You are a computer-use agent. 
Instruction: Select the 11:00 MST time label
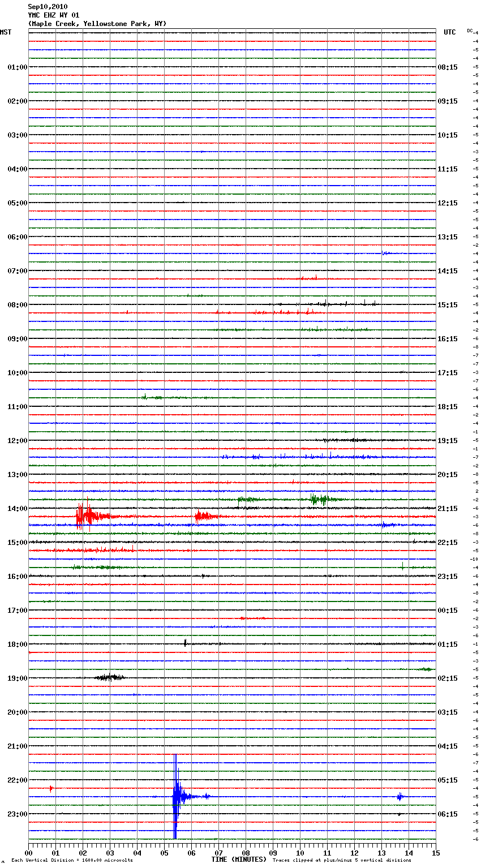(x=18, y=407)
